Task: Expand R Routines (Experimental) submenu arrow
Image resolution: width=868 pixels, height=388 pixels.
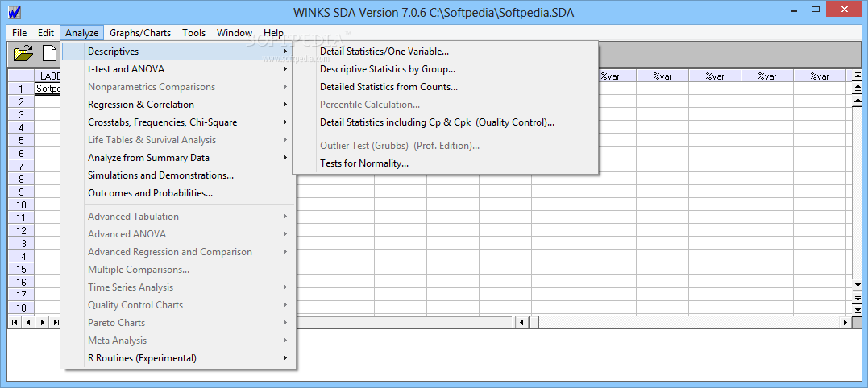Action: pyautogui.click(x=285, y=358)
